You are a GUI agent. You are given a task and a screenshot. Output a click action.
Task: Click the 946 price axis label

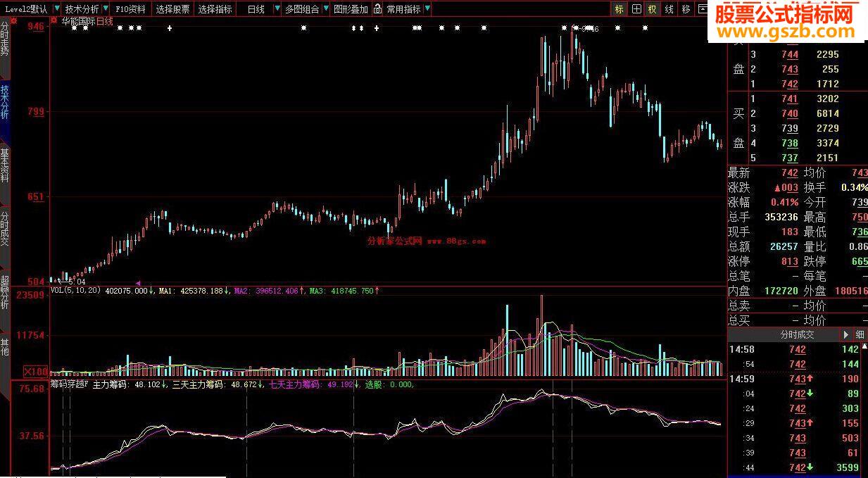pos(36,27)
